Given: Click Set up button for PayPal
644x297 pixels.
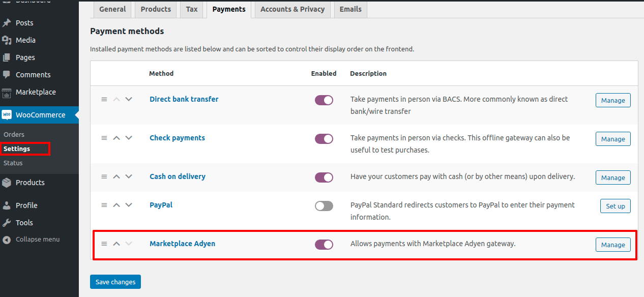Looking at the screenshot, I should [x=615, y=206].
